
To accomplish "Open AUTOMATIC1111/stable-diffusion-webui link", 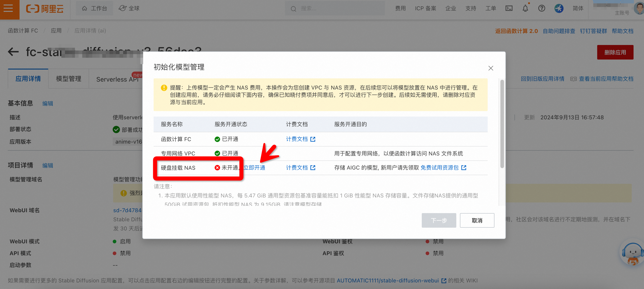I will [388, 281].
